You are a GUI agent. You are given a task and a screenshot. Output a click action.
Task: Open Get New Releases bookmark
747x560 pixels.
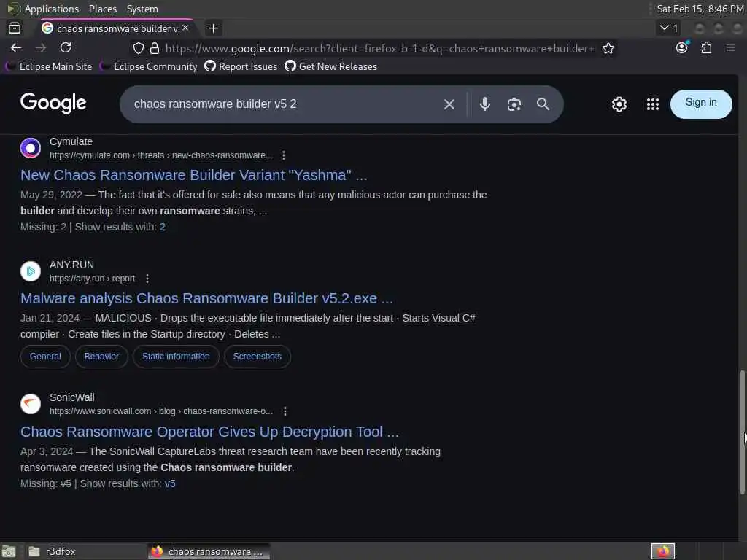(331, 66)
